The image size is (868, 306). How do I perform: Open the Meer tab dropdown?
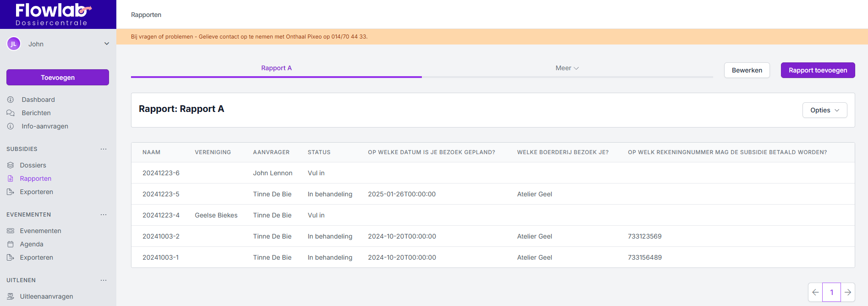coord(567,68)
